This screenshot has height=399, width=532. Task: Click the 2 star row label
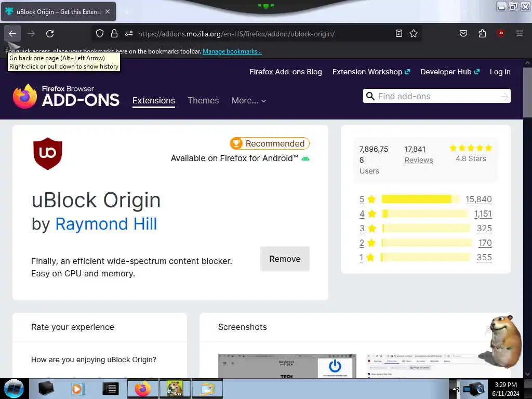[367, 243]
